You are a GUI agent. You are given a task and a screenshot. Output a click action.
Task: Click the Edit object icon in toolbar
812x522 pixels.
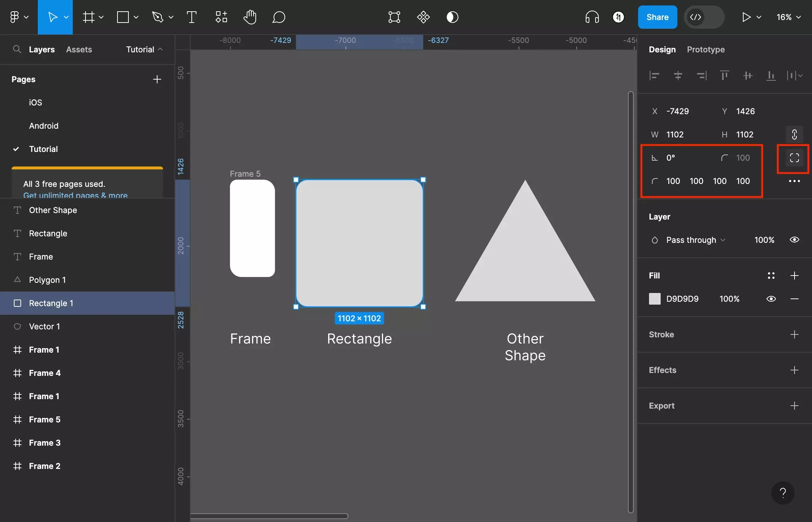pyautogui.click(x=394, y=17)
